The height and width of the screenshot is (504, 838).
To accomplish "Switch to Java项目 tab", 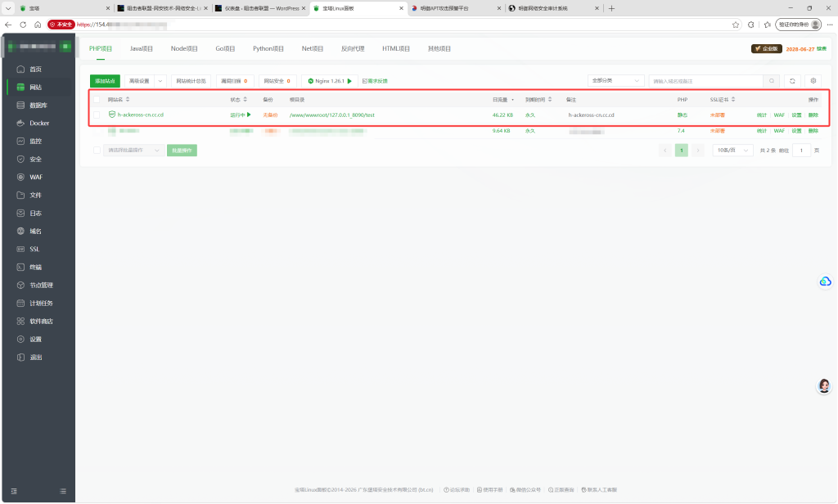I will pyautogui.click(x=141, y=48).
